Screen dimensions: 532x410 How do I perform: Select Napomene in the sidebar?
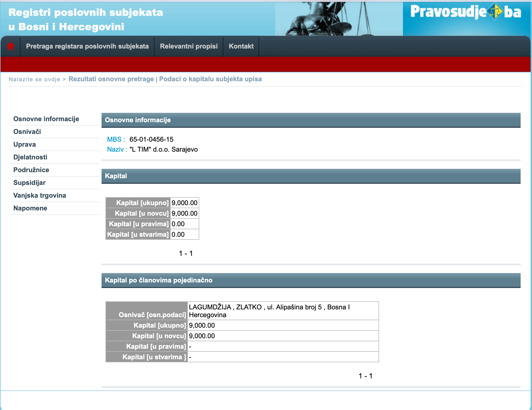30,208
